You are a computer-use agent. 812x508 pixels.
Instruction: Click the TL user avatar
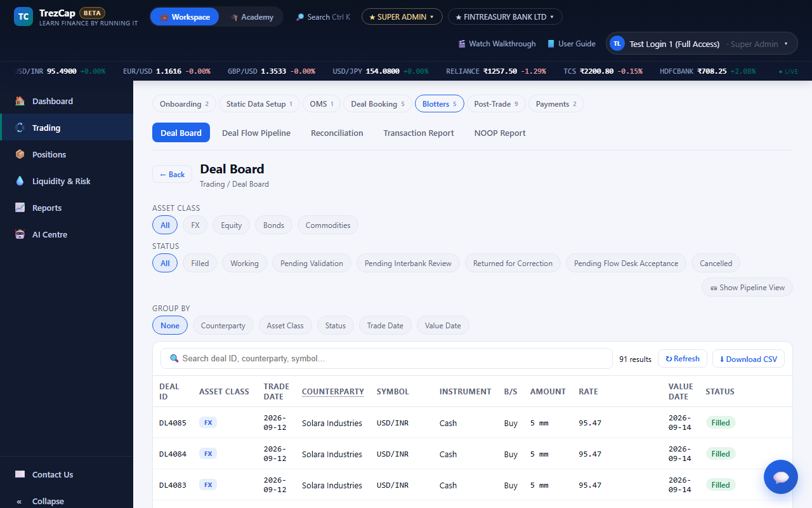(617, 44)
